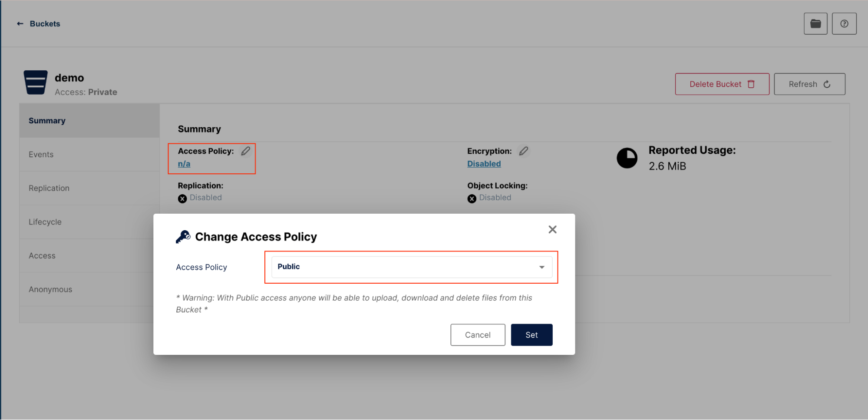Click the back arrow next to Buckets
868x420 pixels.
click(20, 24)
